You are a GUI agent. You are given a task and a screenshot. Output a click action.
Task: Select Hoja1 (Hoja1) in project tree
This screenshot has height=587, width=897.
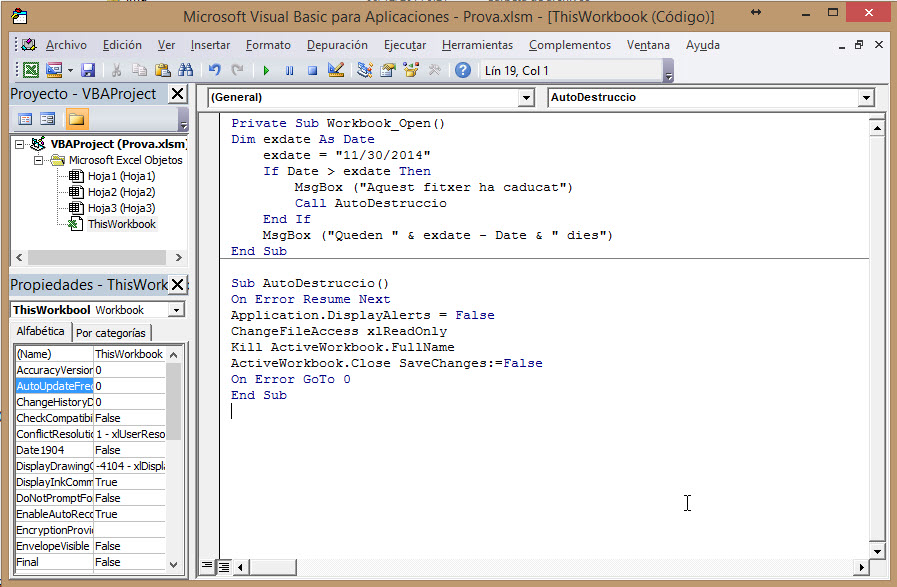coord(121,176)
